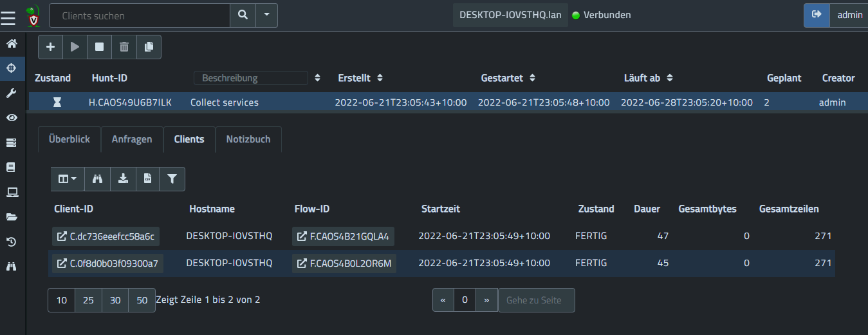Open the column chooser dropdown

[x=68, y=179]
